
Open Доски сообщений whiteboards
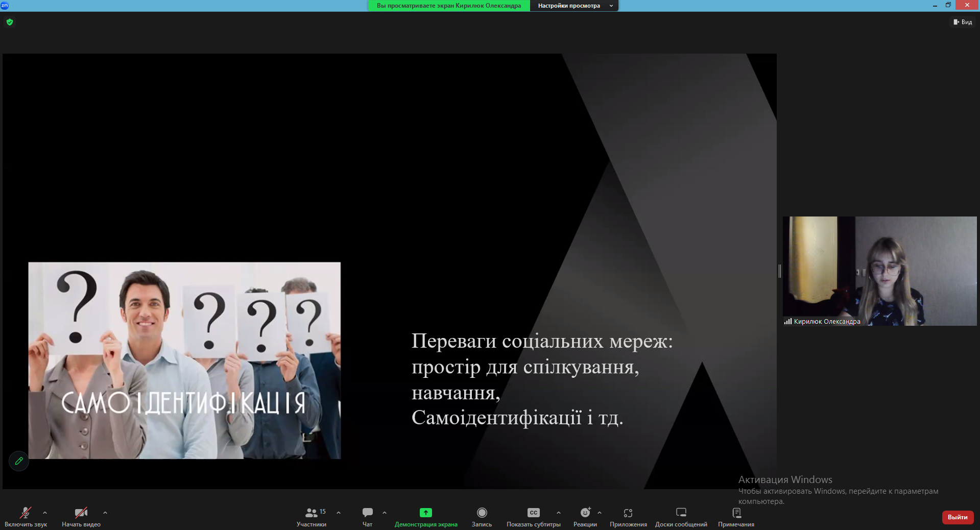point(681,517)
